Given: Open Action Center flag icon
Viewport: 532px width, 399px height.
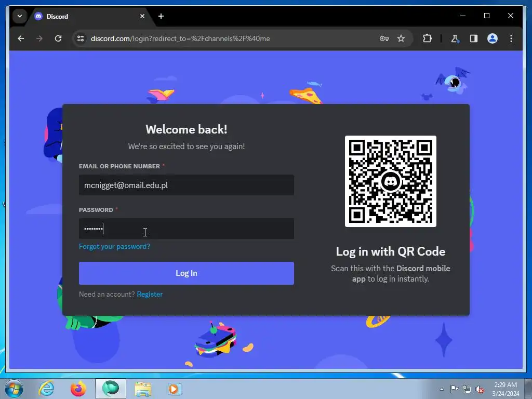Looking at the screenshot, I should pyautogui.click(x=454, y=389).
